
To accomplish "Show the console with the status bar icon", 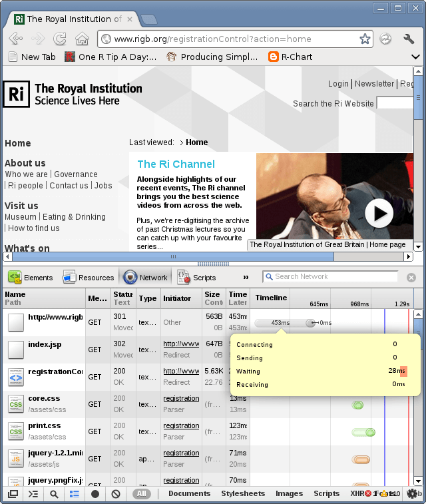I will (x=33, y=494).
